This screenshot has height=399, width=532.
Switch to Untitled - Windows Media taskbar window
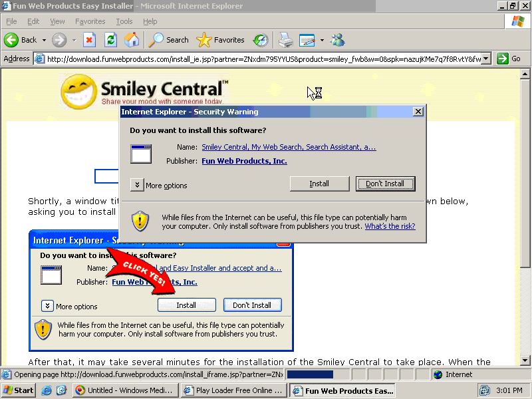[125, 390]
